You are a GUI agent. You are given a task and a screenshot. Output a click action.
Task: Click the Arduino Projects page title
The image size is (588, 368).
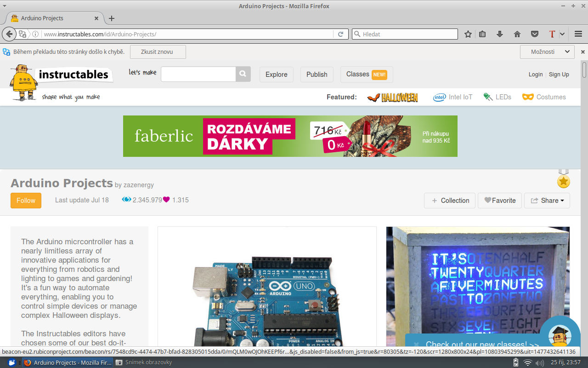[62, 183]
